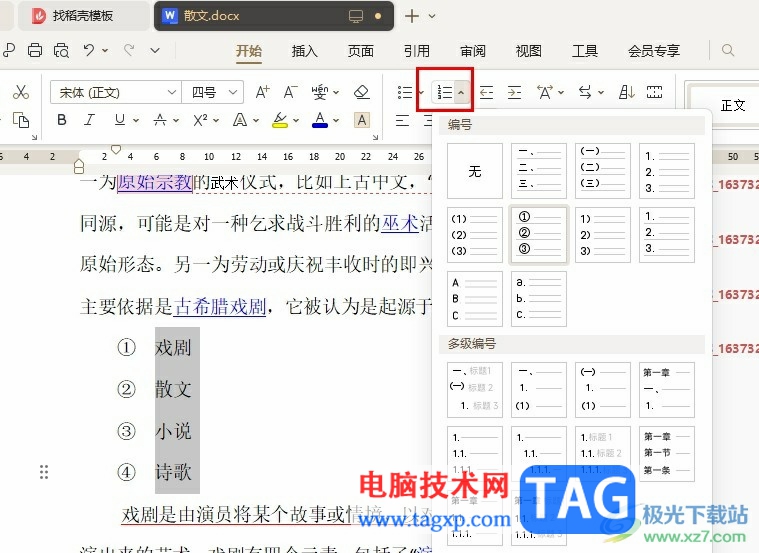759x553 pixels.
Task: Click the highlight color yellow swatch button
Action: 280,120
